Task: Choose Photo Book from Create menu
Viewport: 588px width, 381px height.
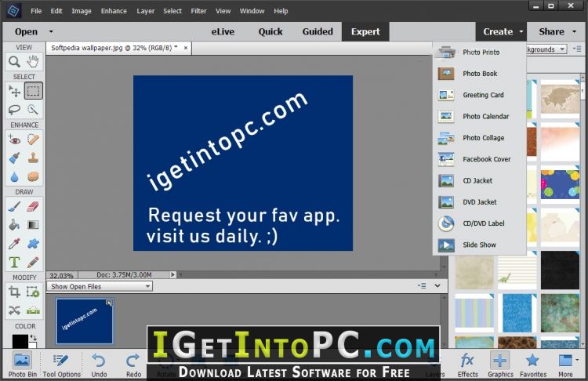Action: [479, 74]
